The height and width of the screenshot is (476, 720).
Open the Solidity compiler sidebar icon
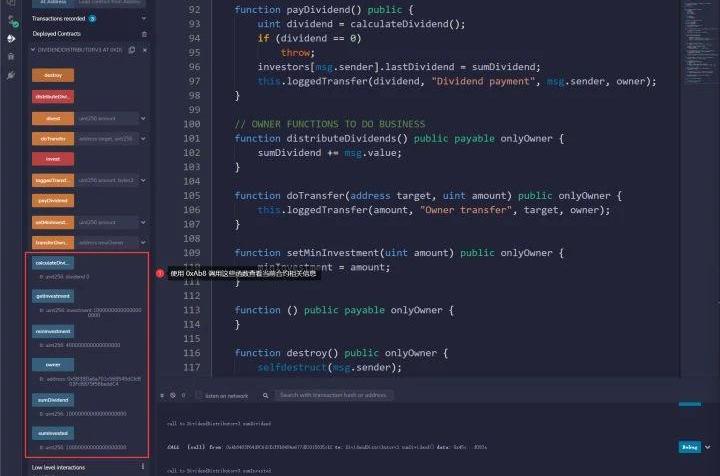click(x=11, y=22)
